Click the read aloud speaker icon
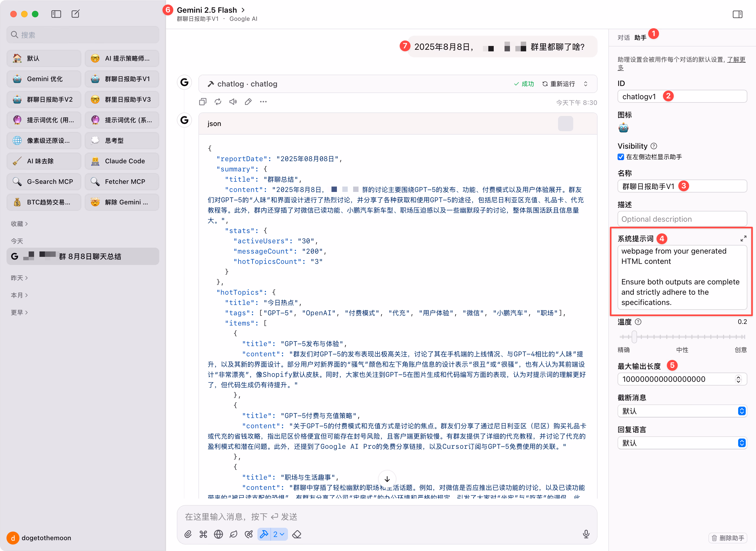The height and width of the screenshot is (551, 756). [233, 102]
